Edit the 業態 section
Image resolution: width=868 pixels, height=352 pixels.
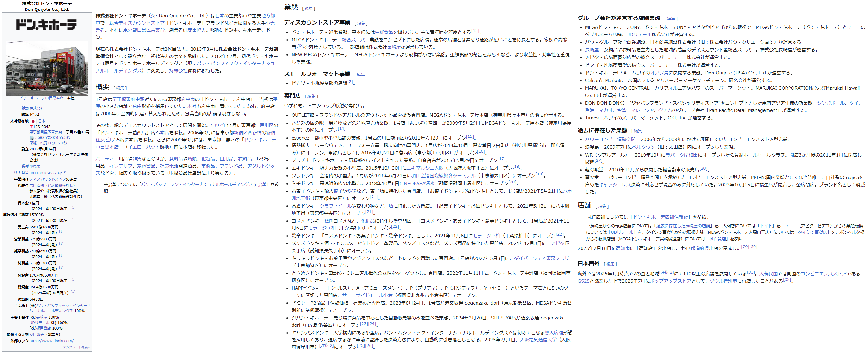pos(308,9)
